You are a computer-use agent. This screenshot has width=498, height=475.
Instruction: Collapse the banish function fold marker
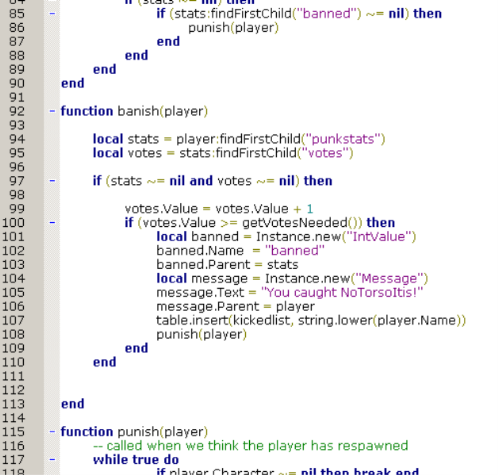pyautogui.click(x=52, y=111)
